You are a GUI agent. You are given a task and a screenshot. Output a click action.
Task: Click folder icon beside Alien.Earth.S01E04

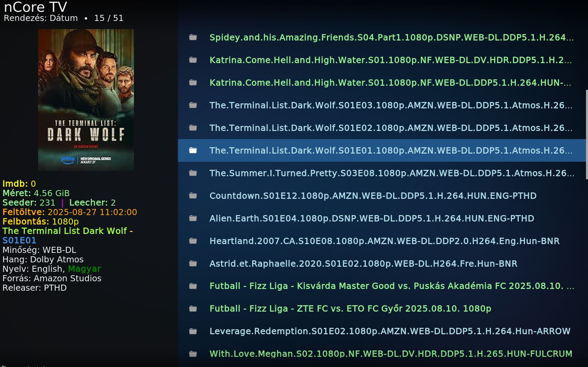click(x=193, y=218)
